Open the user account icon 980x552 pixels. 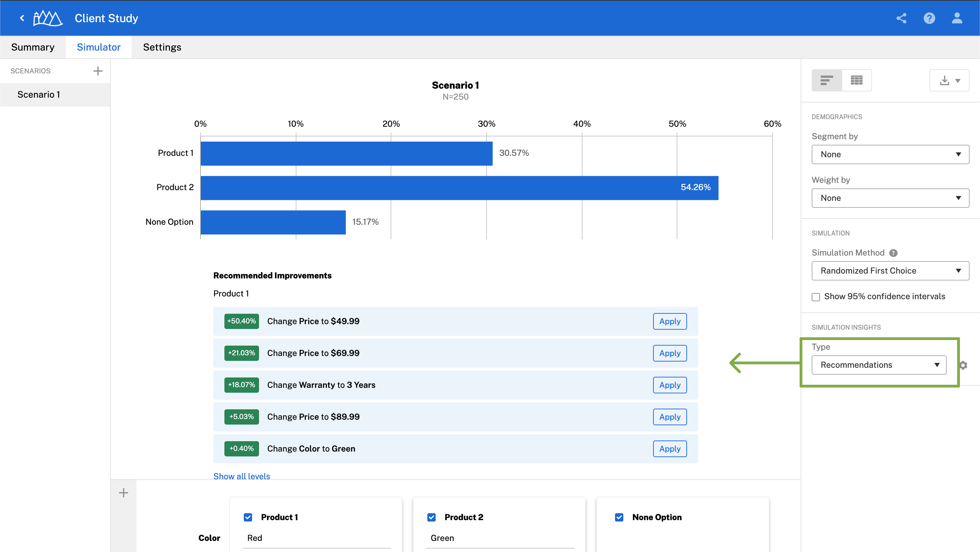pos(957,18)
